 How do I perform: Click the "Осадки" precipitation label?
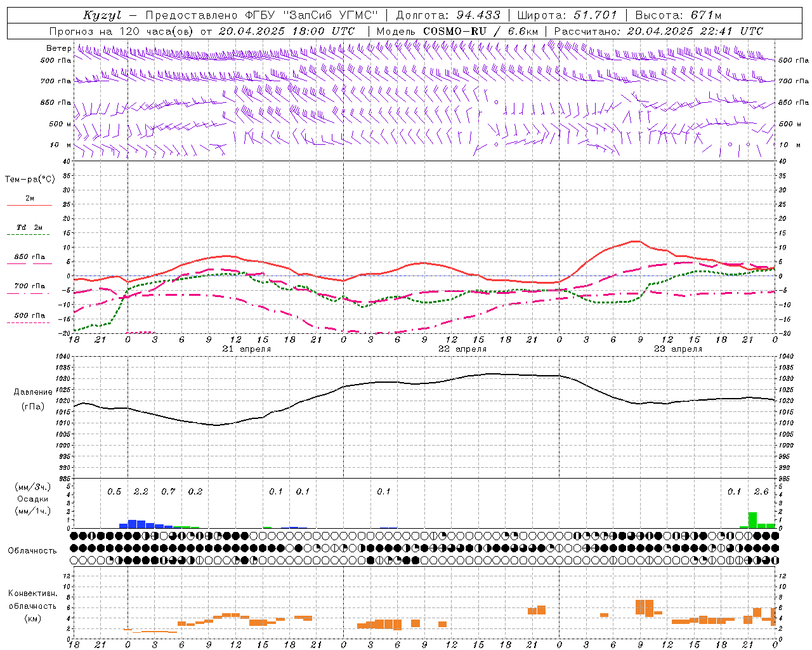point(33,499)
